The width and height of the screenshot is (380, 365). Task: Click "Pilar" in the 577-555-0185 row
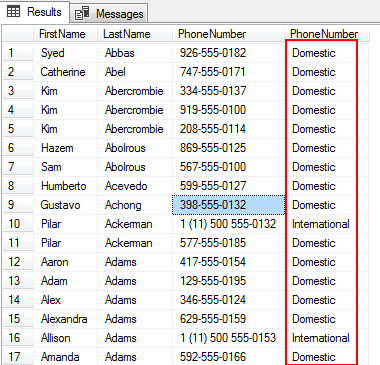[65, 243]
